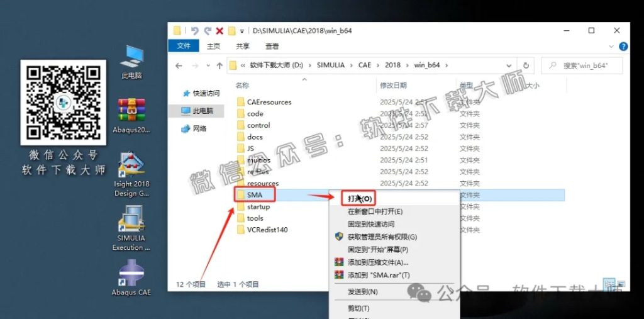Refresh the folder view
The width and height of the screenshot is (644, 319).
point(525,65)
